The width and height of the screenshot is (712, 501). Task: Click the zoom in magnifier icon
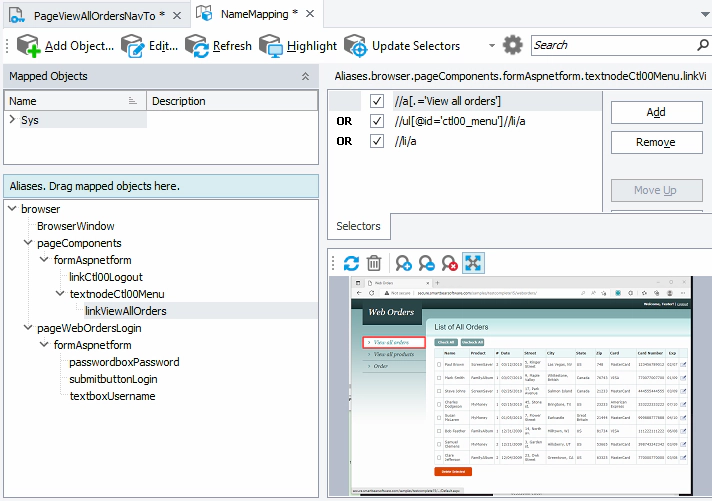click(404, 263)
